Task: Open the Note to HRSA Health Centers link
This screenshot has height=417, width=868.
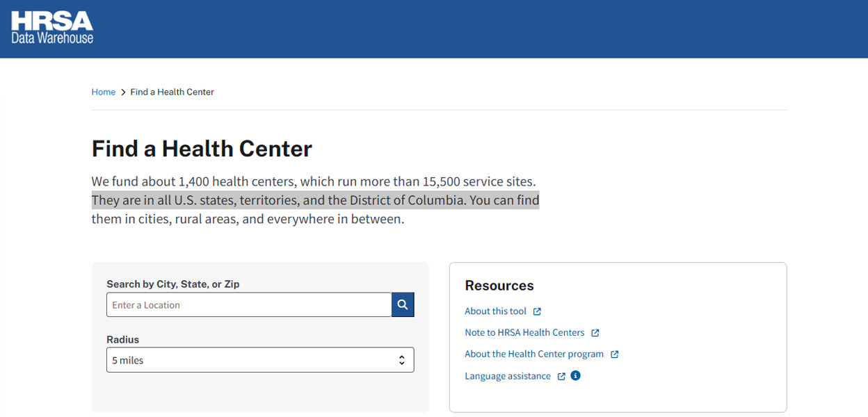Action: pos(524,332)
